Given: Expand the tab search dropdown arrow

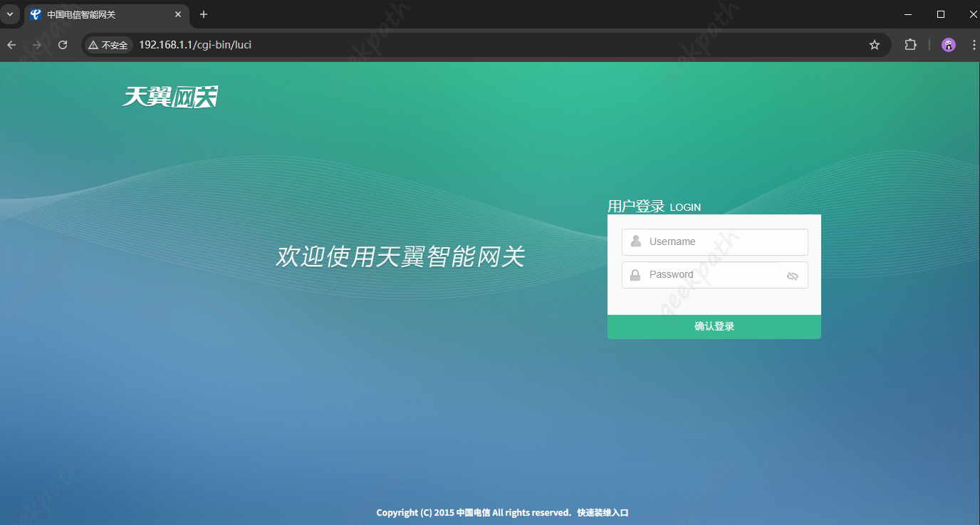Looking at the screenshot, I should (x=10, y=14).
